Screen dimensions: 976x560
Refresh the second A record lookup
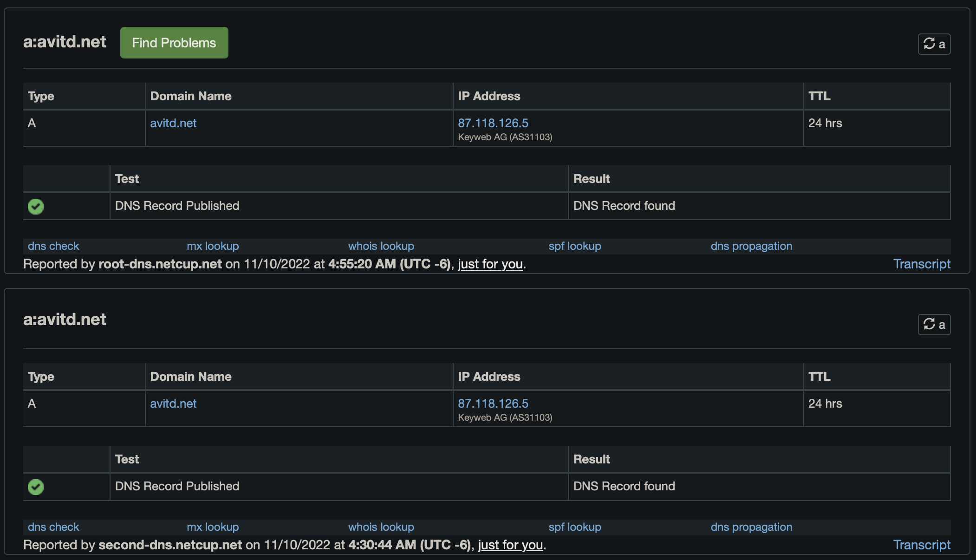click(x=934, y=325)
